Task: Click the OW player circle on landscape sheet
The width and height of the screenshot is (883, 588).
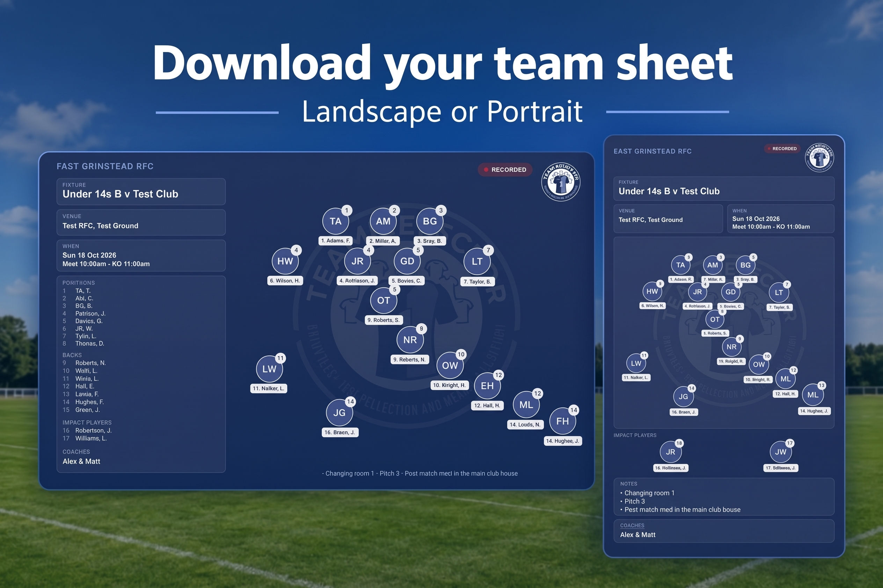Action: point(450,366)
